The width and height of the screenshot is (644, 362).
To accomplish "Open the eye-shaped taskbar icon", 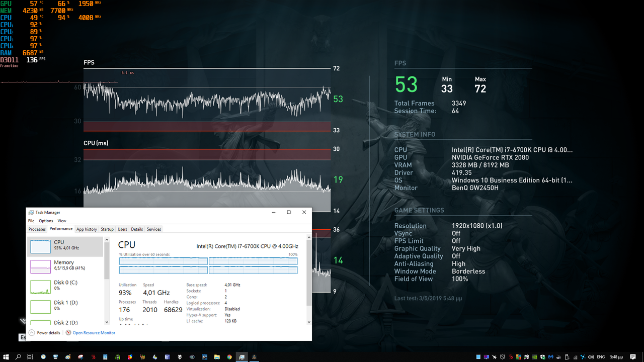I will (192, 357).
